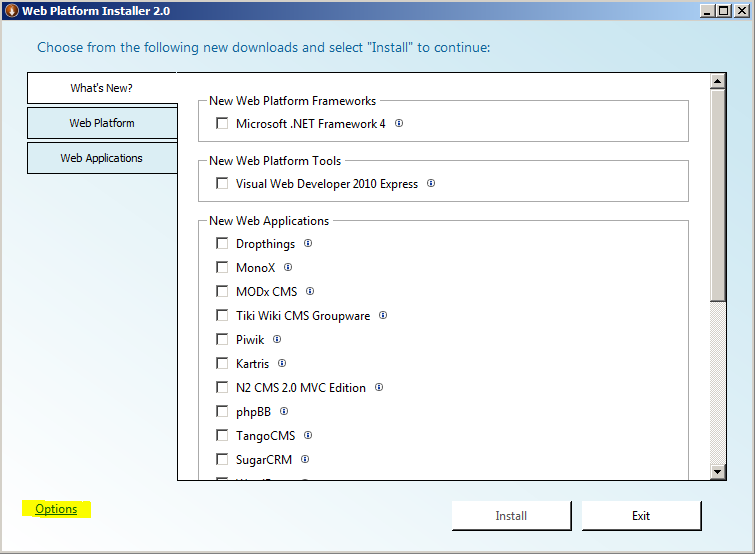Tick the phpBB checkbox
755x554 pixels.
click(222, 411)
